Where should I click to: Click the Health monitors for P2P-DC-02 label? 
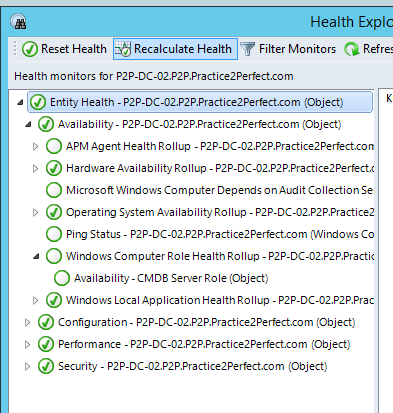(154, 76)
